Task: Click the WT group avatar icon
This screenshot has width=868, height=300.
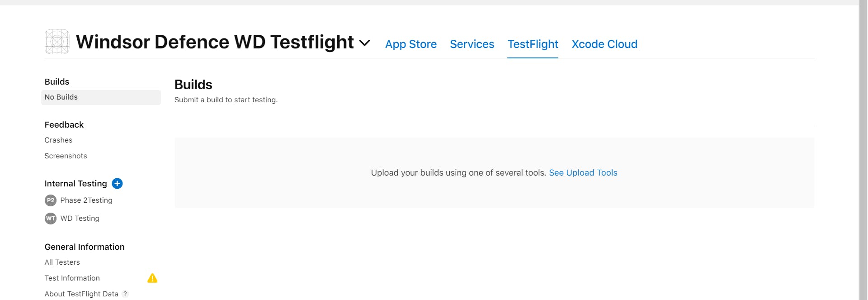Action: [51, 219]
